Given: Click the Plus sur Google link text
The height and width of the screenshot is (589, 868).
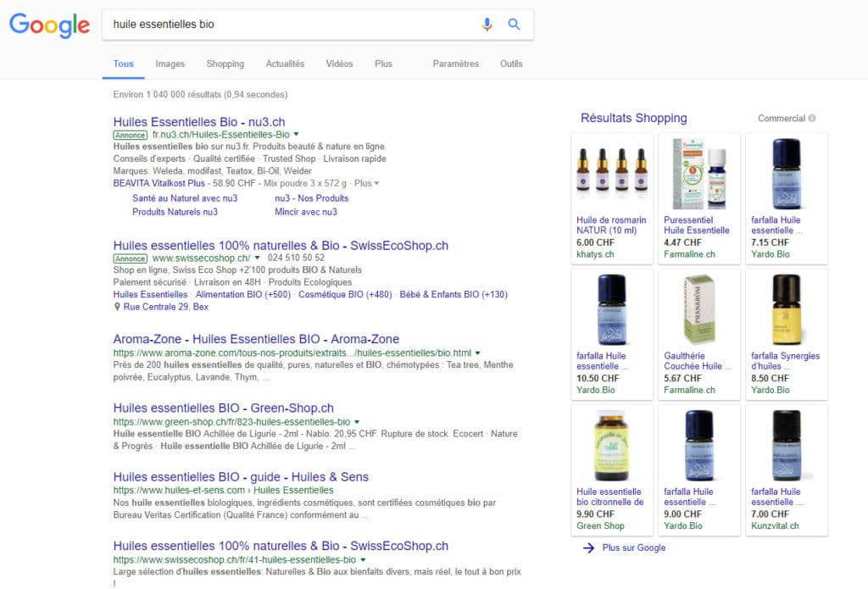Looking at the screenshot, I should pos(634,548).
